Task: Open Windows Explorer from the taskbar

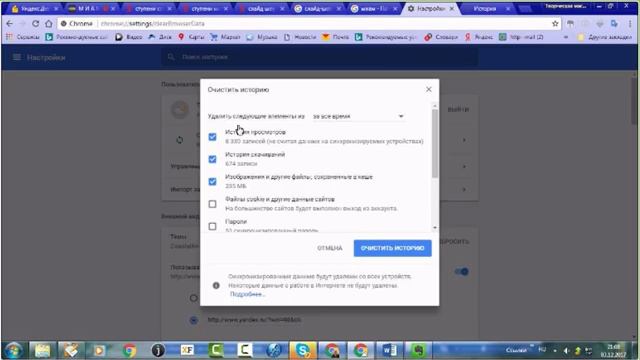Action: point(42,351)
